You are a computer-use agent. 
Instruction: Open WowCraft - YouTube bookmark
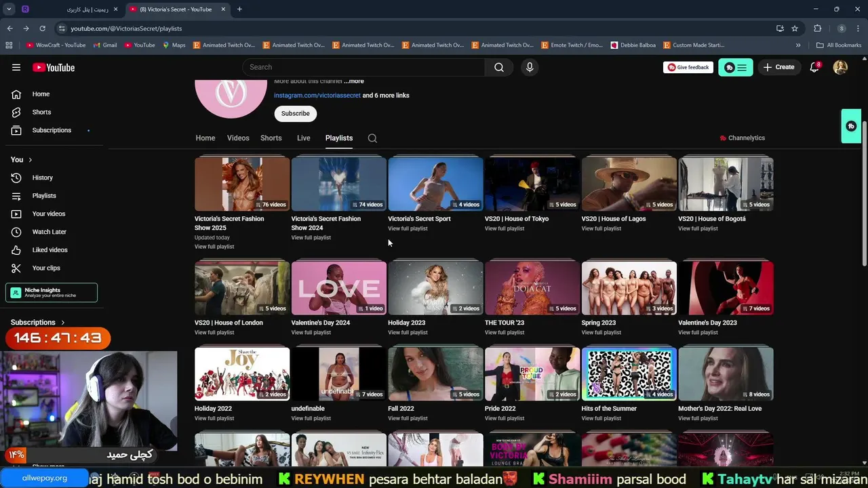(56, 45)
